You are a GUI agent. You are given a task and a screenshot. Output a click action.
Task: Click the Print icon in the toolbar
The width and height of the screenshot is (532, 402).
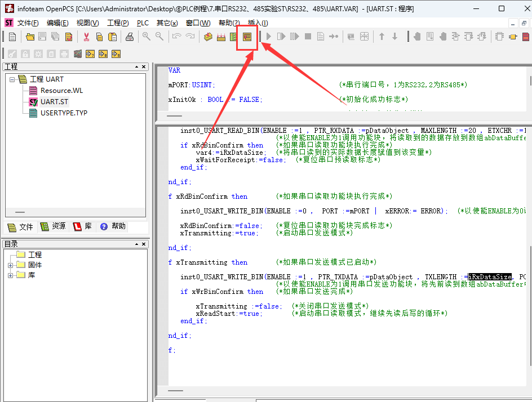click(x=130, y=37)
